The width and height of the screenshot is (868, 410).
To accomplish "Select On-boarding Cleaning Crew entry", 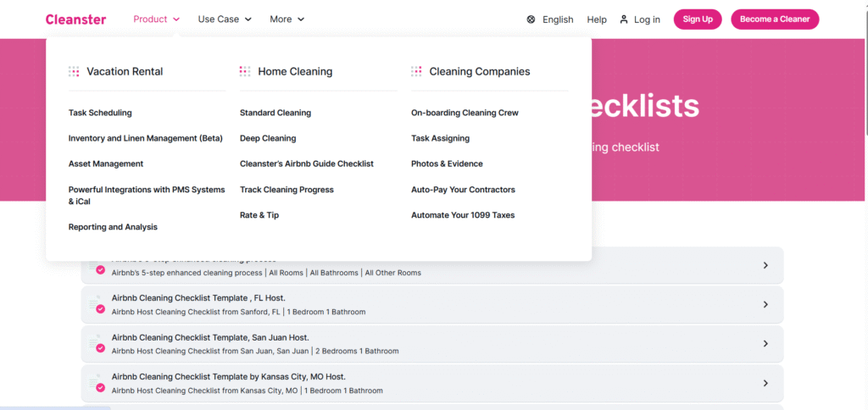I will click(465, 113).
